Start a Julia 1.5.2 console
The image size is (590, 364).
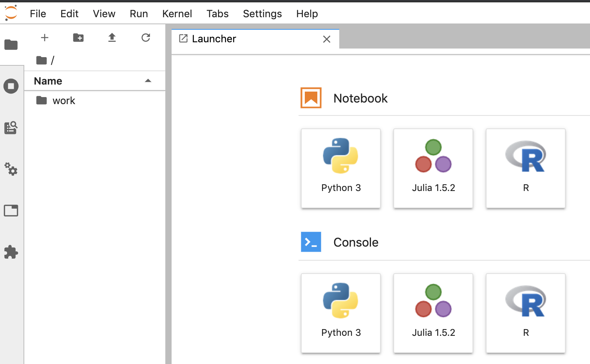point(433,313)
